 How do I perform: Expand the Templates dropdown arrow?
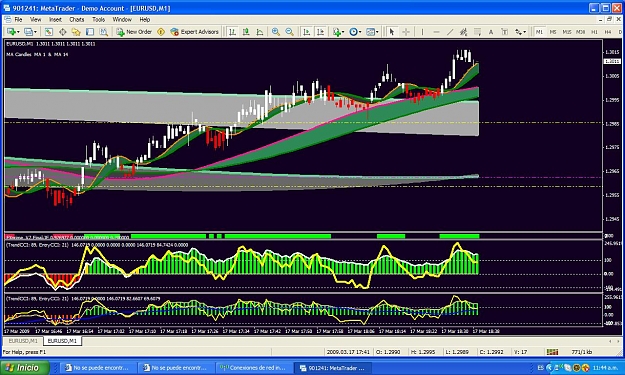(x=377, y=32)
